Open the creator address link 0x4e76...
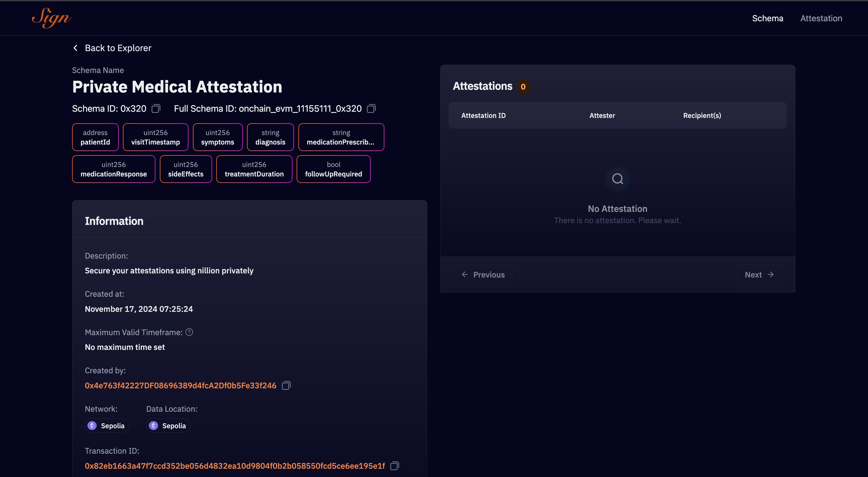This screenshot has width=868, height=477. 181,385
